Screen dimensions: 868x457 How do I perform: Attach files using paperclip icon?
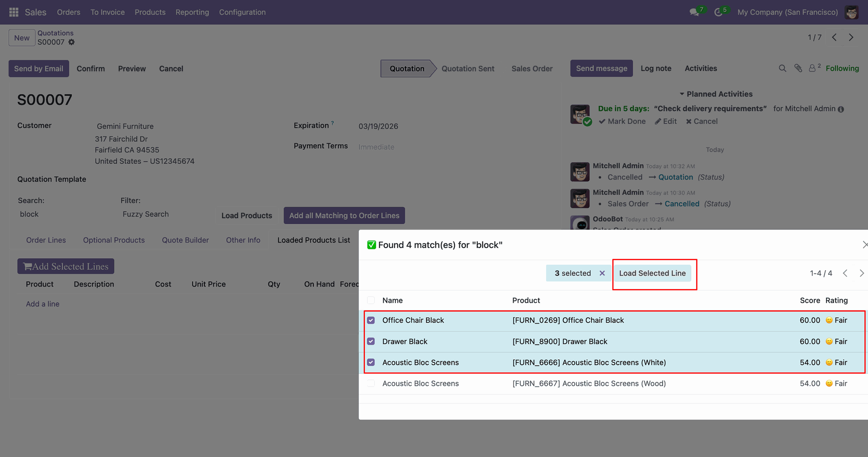click(x=798, y=68)
